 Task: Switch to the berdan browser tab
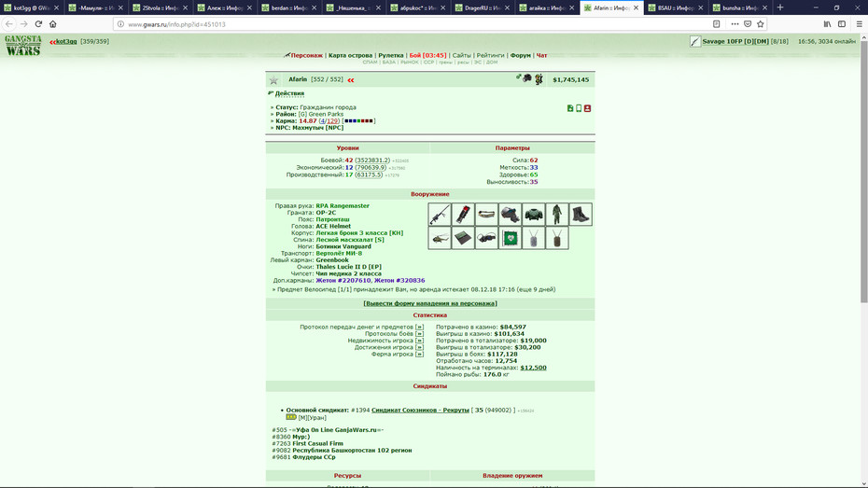[x=289, y=7]
